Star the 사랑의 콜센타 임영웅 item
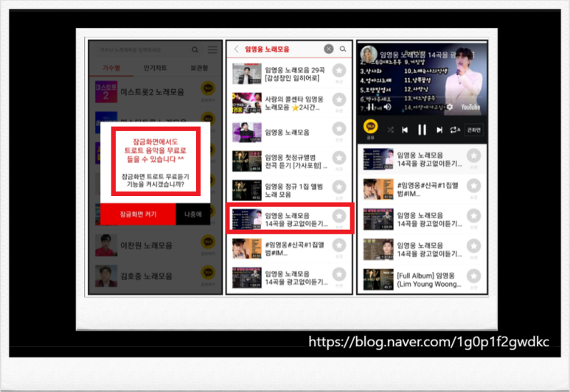Image resolution: width=570 pixels, height=392 pixels. (339, 99)
